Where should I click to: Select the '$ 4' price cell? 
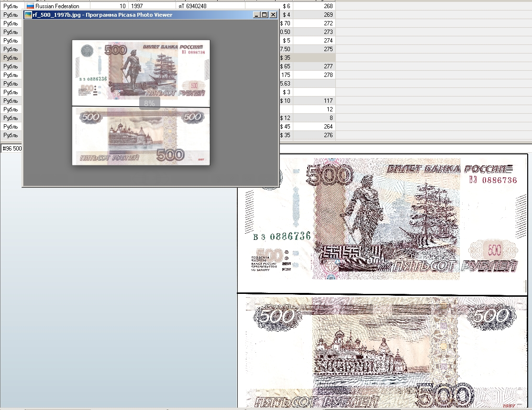click(x=286, y=14)
